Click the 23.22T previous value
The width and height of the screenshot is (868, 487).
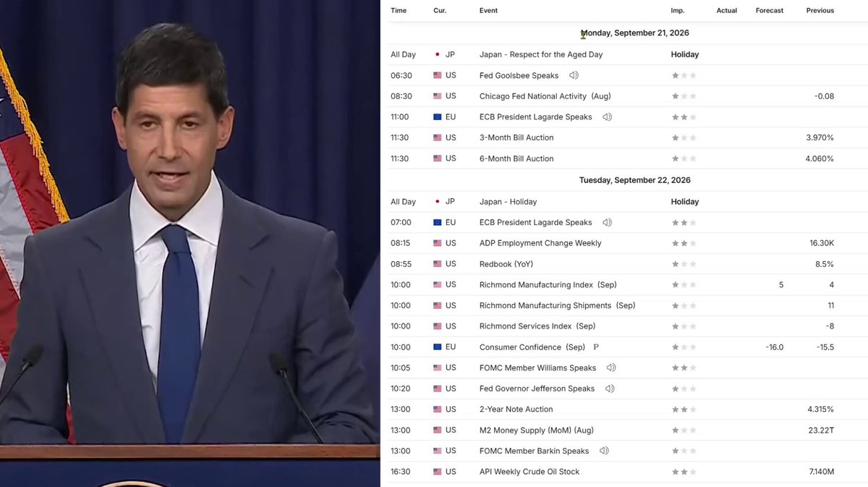coord(822,431)
